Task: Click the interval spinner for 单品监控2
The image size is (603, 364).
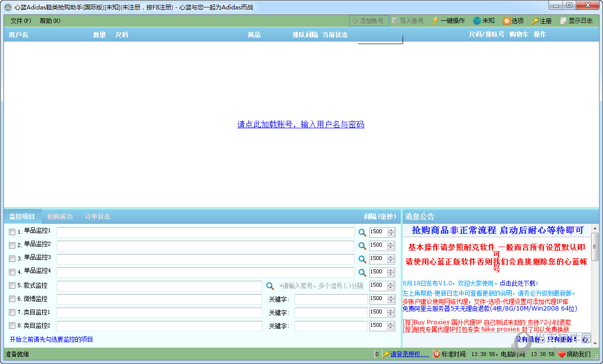Action: point(391,245)
